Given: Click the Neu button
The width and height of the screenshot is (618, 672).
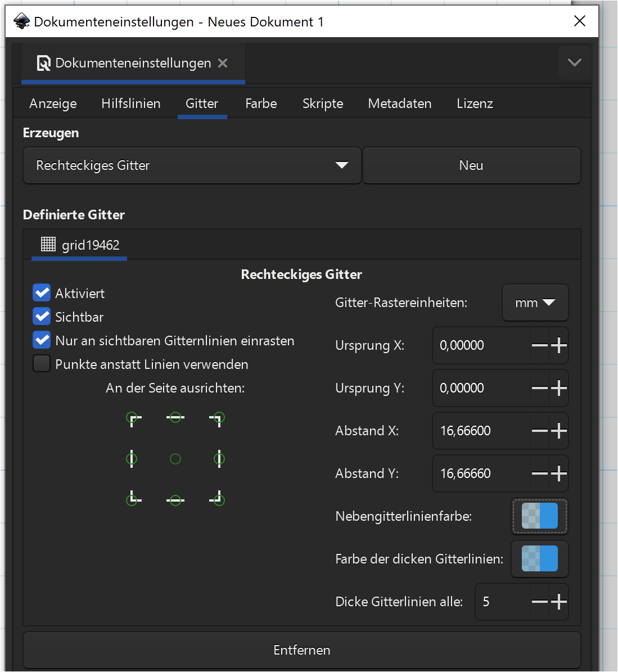Looking at the screenshot, I should coord(471,165).
